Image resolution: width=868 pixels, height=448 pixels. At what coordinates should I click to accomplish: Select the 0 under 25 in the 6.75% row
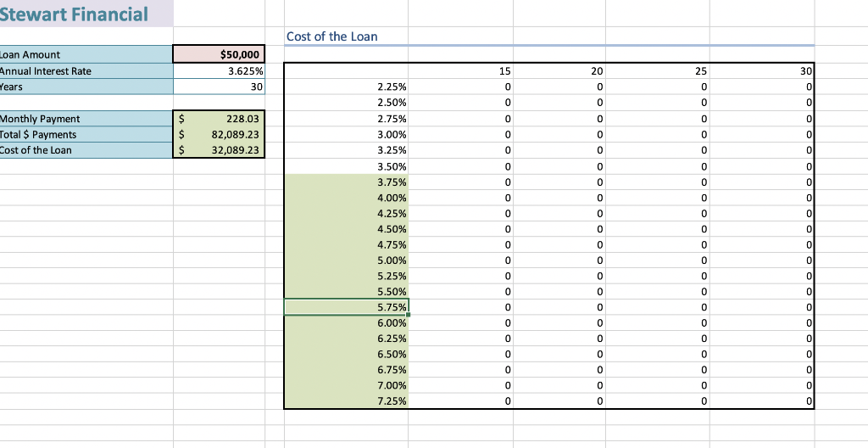click(x=658, y=369)
